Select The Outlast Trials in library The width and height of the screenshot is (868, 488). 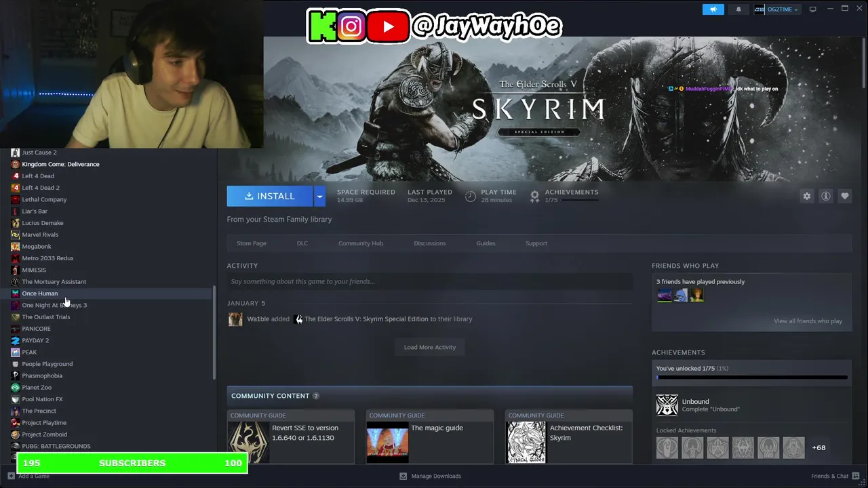coord(46,317)
